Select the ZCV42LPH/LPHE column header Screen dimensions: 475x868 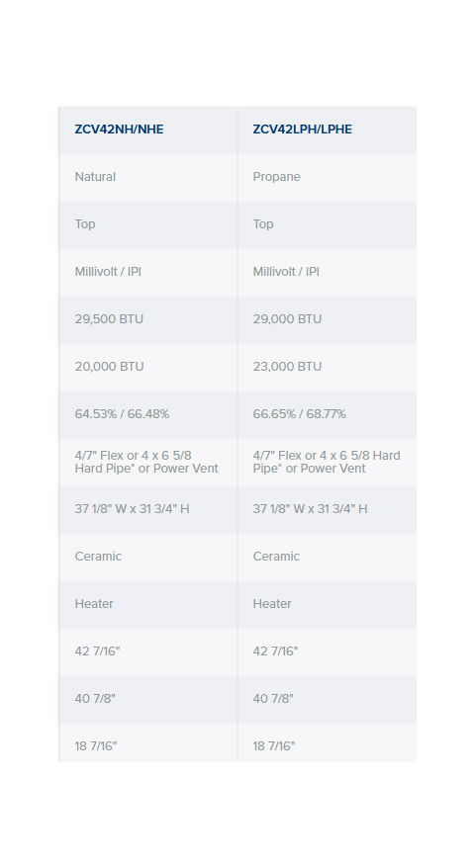[x=302, y=129]
